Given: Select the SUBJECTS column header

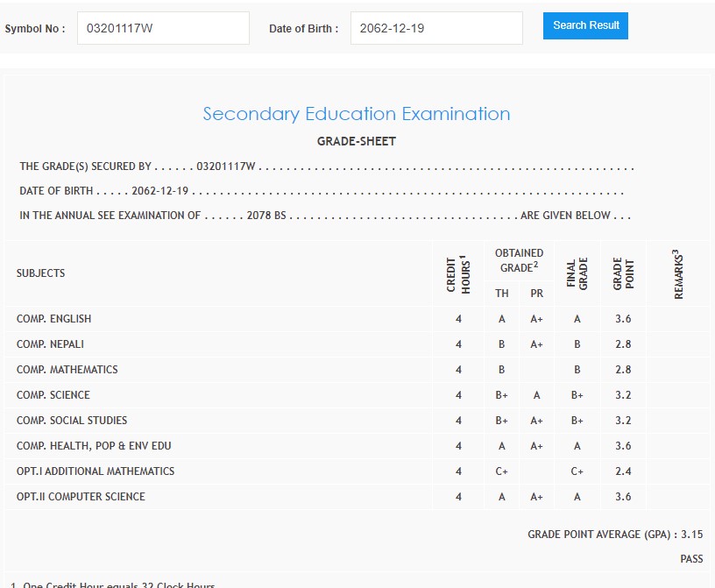Looking at the screenshot, I should (41, 273).
